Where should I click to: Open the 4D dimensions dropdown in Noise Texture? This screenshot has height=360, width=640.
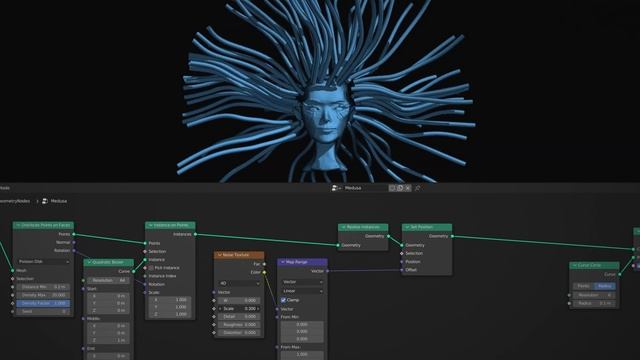[x=239, y=283]
